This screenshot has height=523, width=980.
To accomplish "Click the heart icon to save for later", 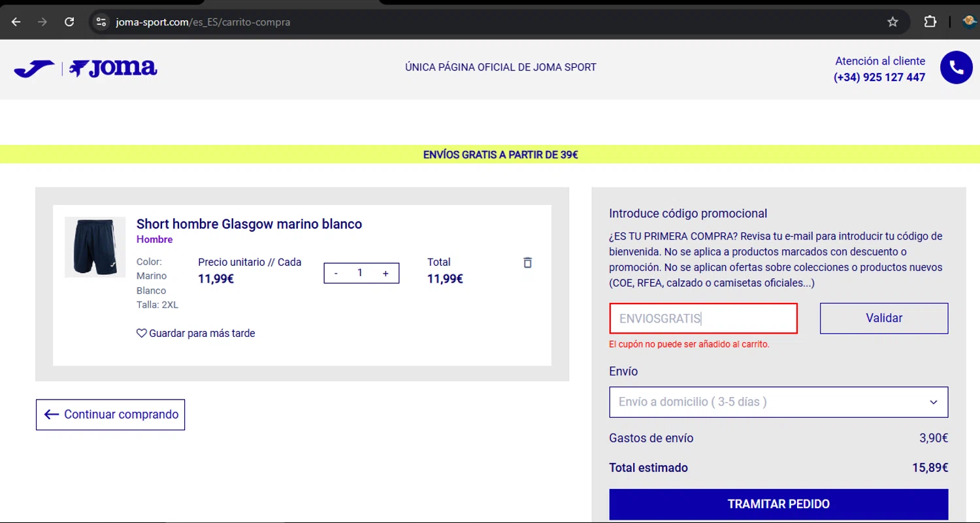I will tap(141, 333).
